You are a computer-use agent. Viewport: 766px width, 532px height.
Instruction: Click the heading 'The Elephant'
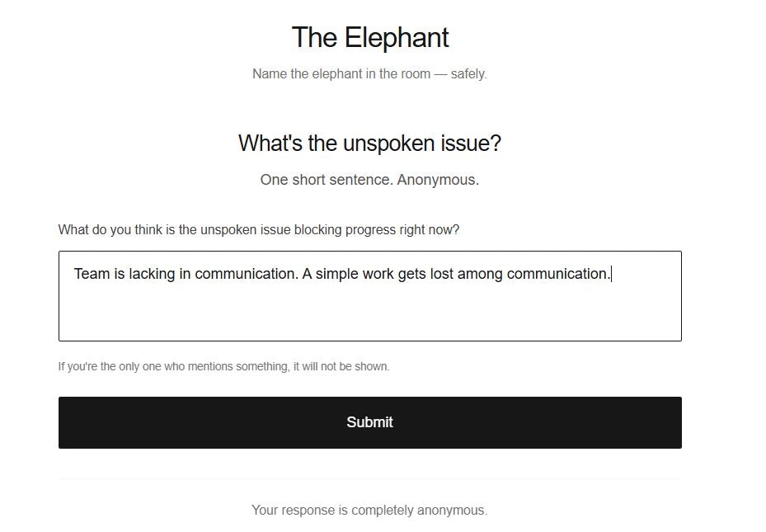coord(369,37)
